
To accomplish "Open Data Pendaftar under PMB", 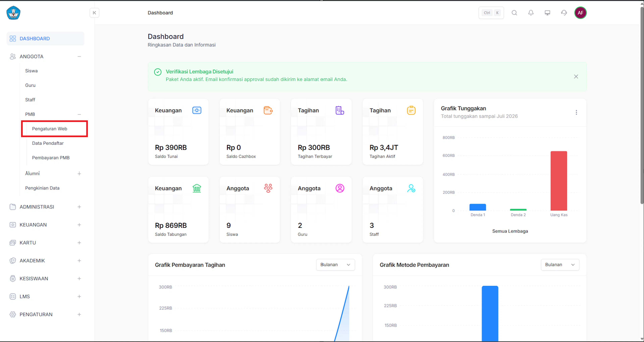I will (48, 143).
